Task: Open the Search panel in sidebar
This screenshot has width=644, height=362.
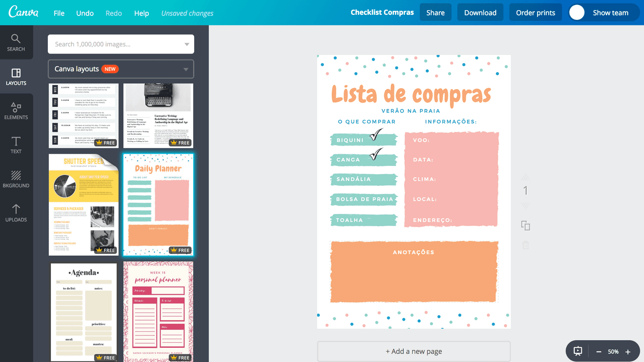Action: point(16,42)
